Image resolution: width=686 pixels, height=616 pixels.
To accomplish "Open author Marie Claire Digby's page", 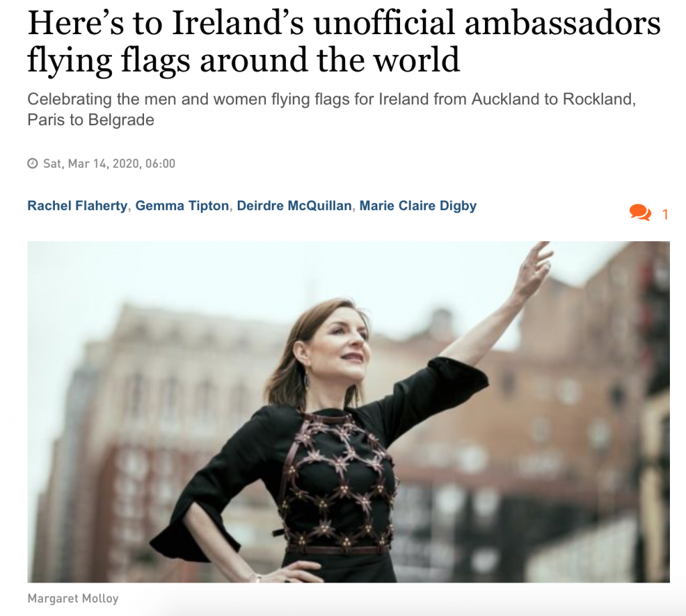I will click(418, 206).
